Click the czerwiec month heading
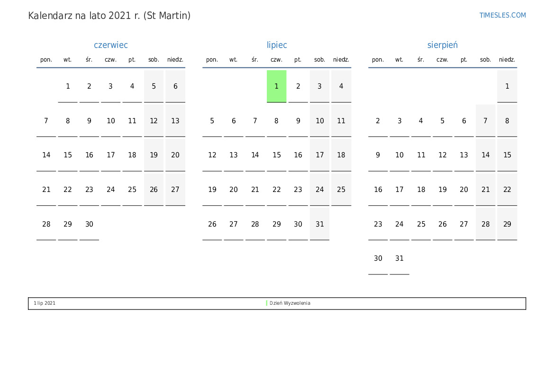 (x=111, y=45)
